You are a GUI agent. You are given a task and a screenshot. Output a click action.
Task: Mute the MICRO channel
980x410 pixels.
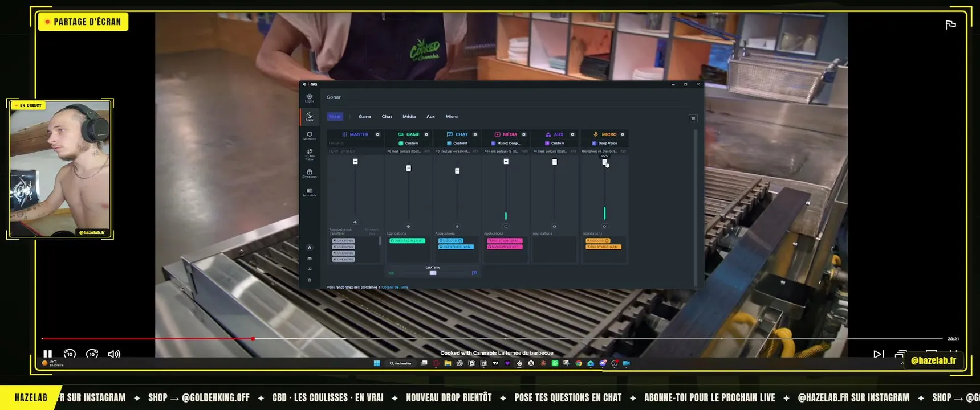click(x=604, y=226)
